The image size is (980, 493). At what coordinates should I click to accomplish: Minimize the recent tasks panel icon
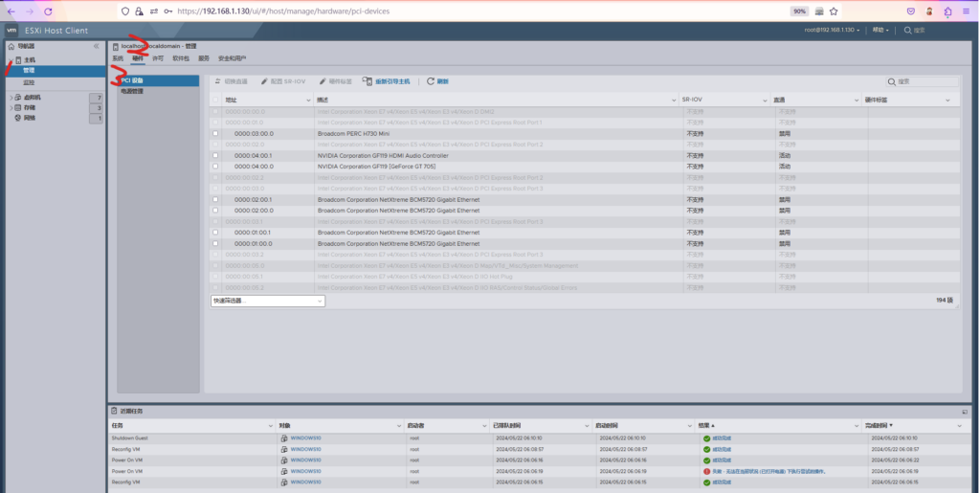click(x=965, y=411)
